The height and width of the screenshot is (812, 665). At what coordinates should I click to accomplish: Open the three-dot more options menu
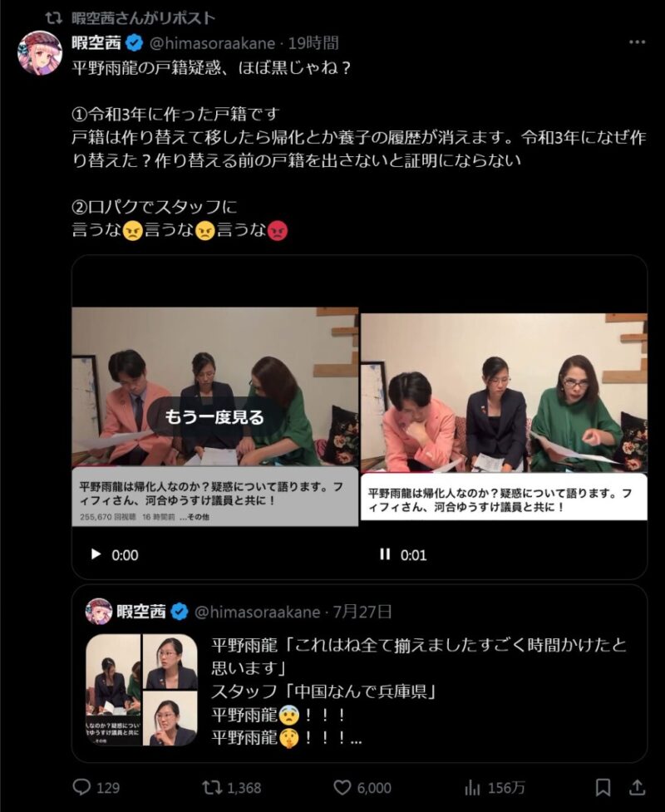[x=637, y=42]
